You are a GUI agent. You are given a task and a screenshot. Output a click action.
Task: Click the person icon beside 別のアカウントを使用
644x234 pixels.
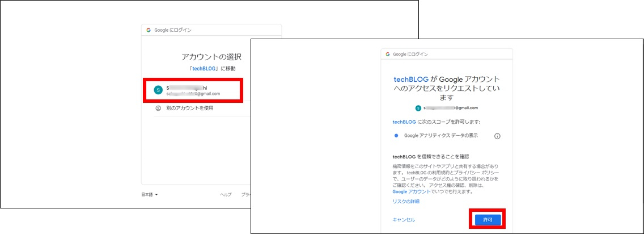click(158, 108)
